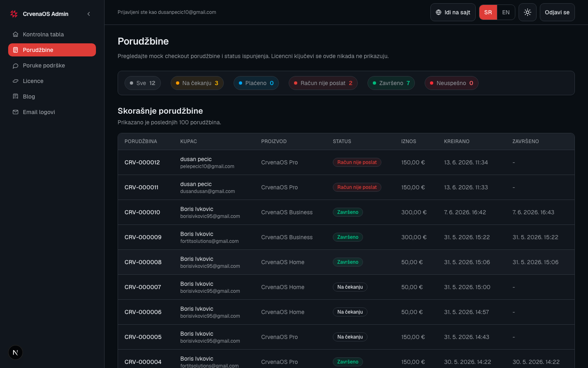Open the Next.js dev tools N badge
588x368 pixels.
point(16,352)
